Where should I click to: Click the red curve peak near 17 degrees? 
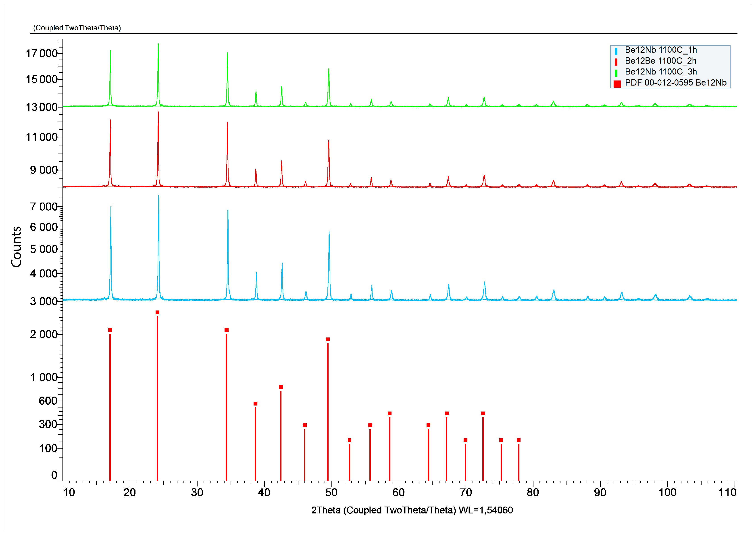click(110, 121)
